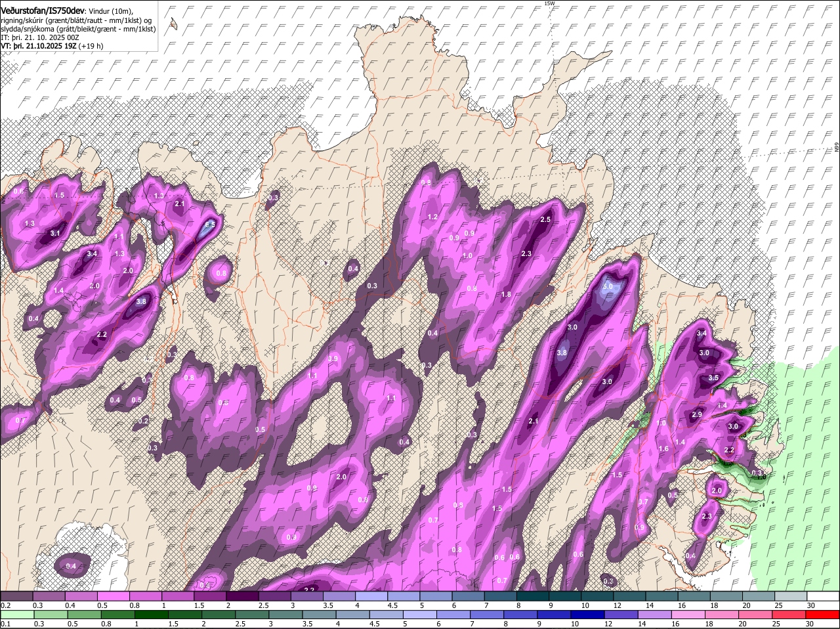Click top legend swatch between 0.2 and 0.3
Viewport: 840px width, 629px height.
pos(16,596)
